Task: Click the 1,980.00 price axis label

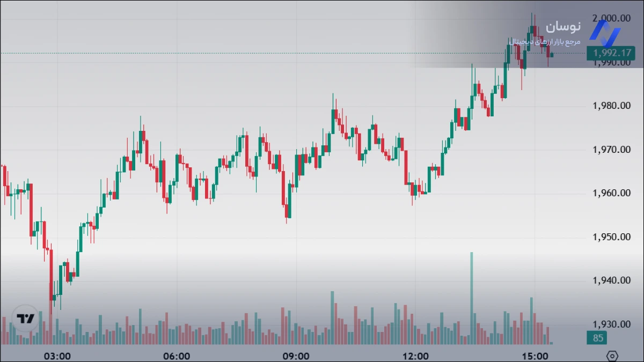Action: click(611, 106)
